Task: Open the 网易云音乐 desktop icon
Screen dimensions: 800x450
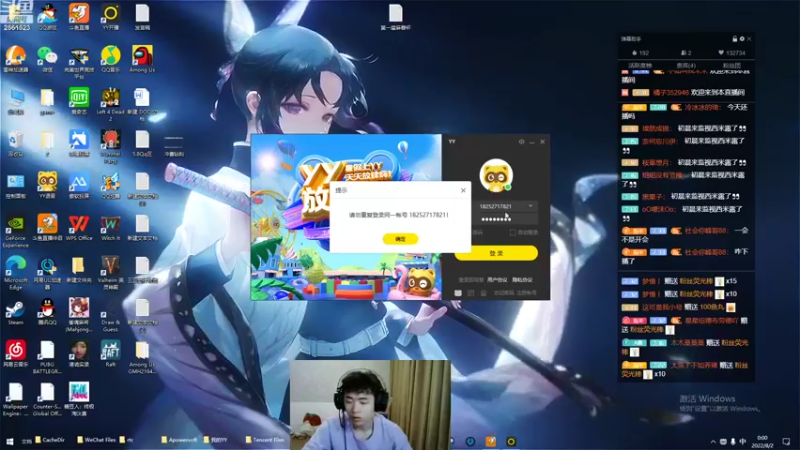Action: coord(15,354)
